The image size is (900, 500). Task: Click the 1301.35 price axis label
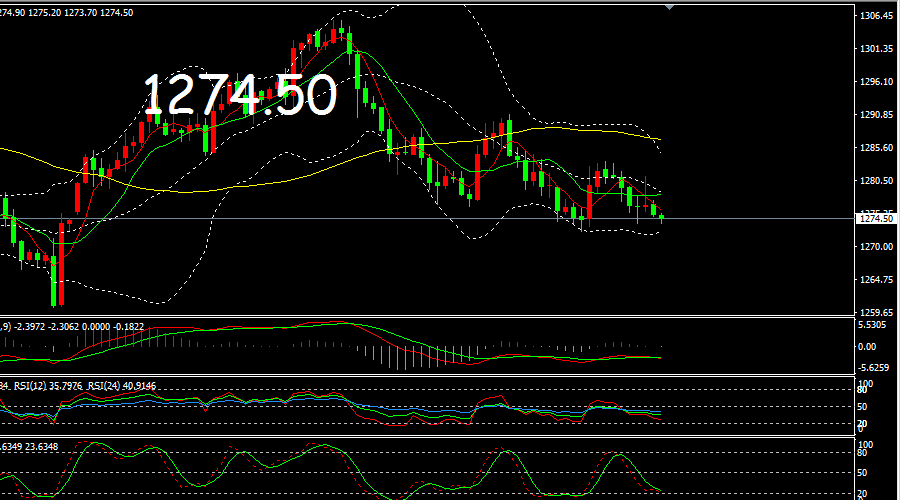[876, 49]
